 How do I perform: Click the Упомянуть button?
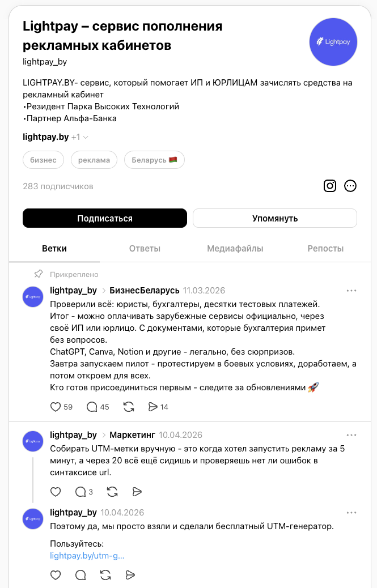[x=274, y=218]
